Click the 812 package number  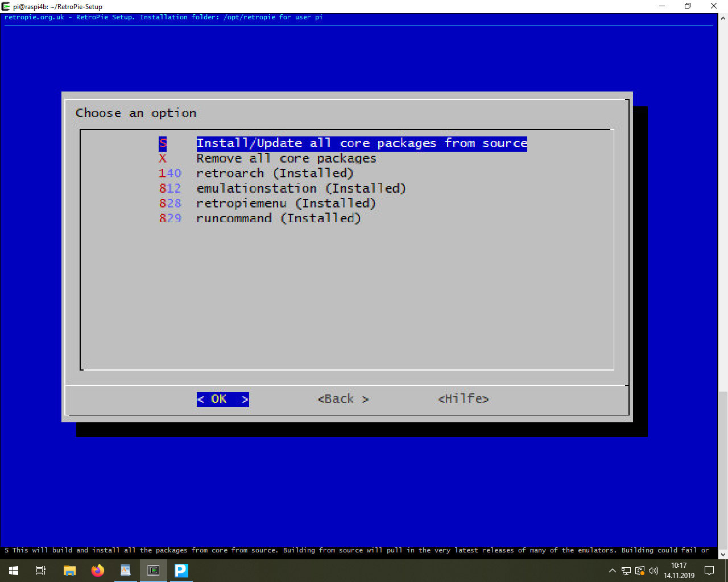tap(170, 188)
